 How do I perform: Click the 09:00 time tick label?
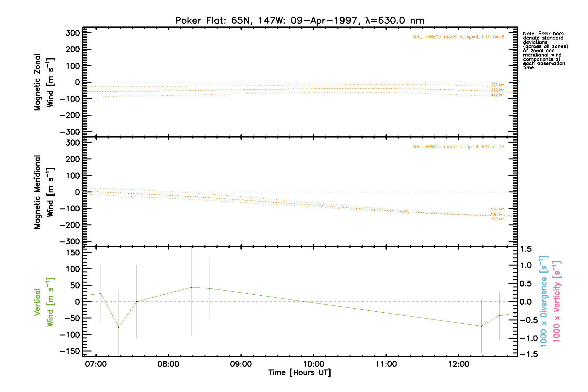241,364
